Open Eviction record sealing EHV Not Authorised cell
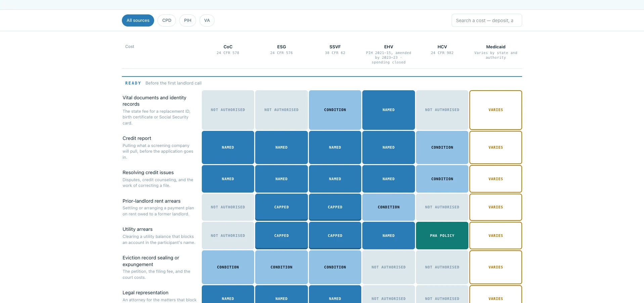This screenshot has width=644, height=303. coord(388,267)
